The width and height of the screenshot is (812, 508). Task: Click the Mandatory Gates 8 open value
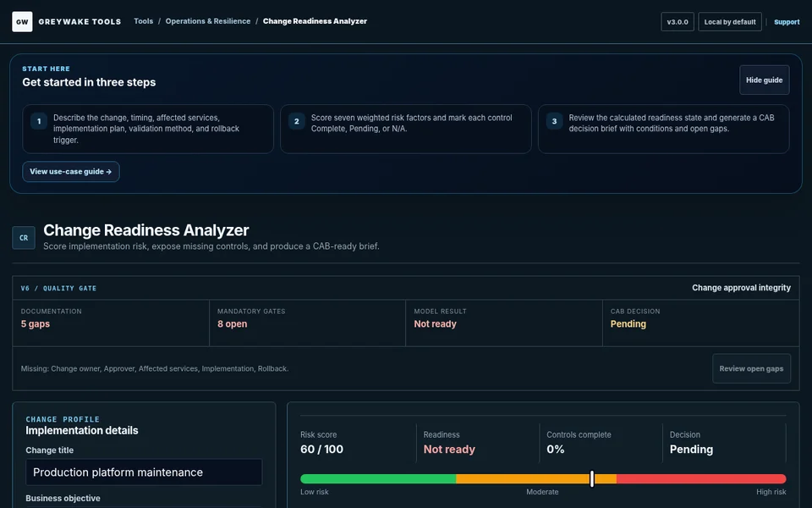point(232,324)
